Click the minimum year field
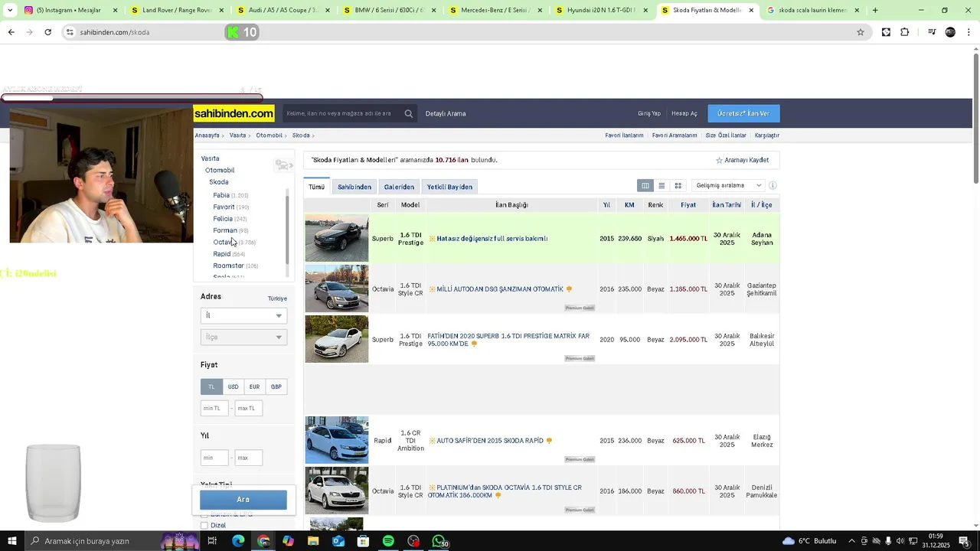Screen dimensions: 980x551 [214, 458]
